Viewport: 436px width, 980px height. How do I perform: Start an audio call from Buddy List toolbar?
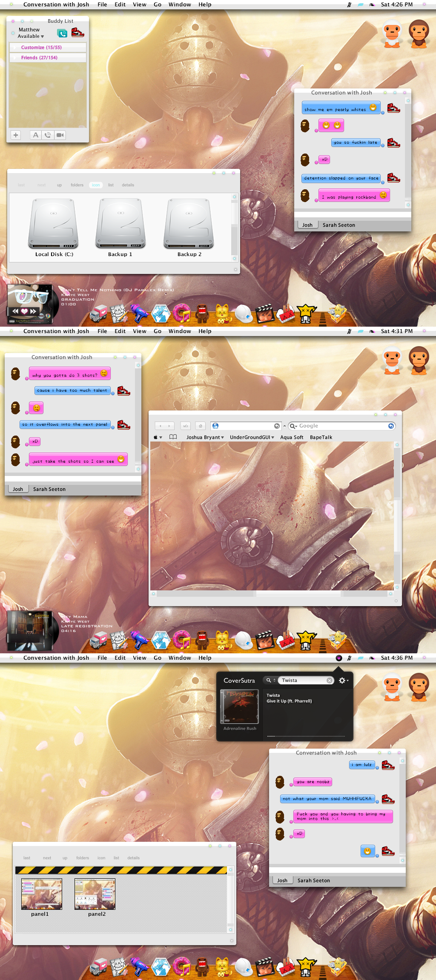tap(48, 135)
